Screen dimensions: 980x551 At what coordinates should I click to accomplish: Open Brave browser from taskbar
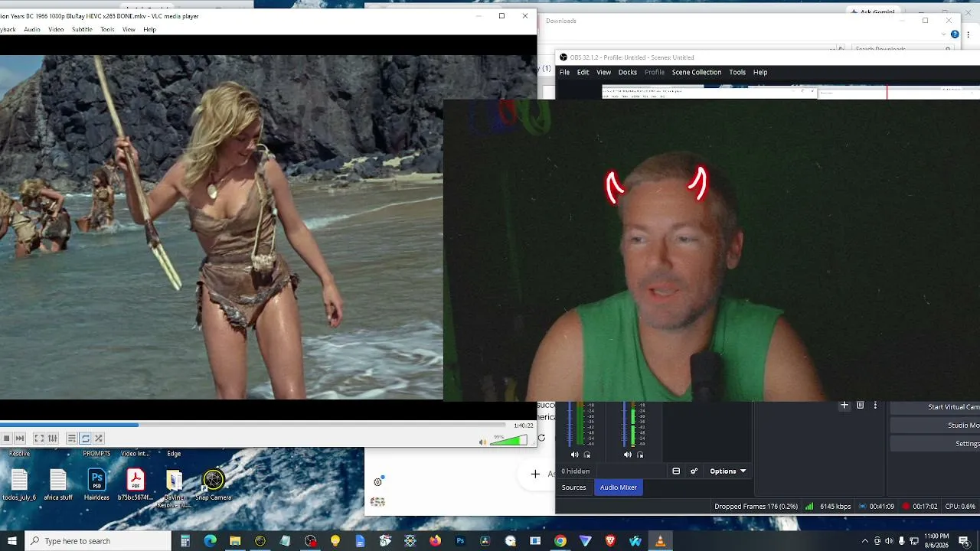coord(610,541)
